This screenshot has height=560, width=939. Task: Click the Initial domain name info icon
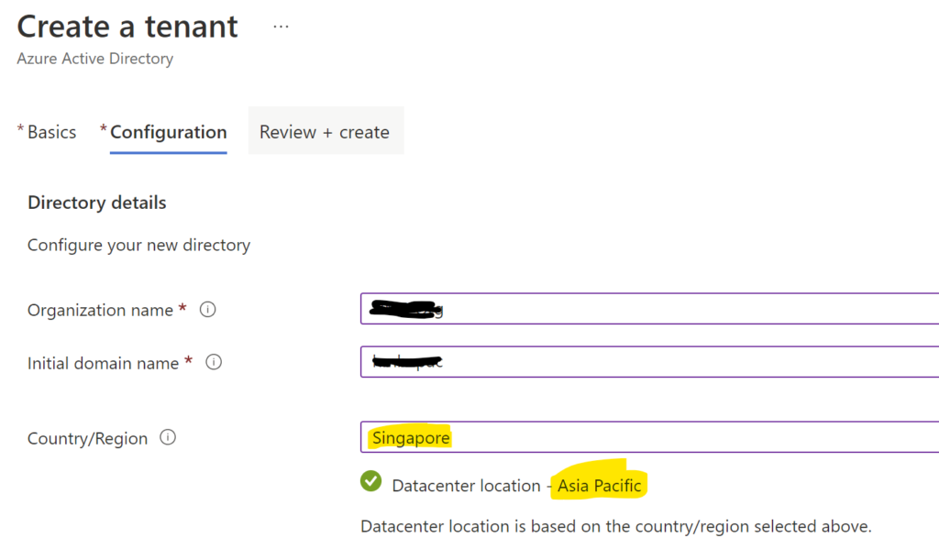pyautogui.click(x=214, y=362)
